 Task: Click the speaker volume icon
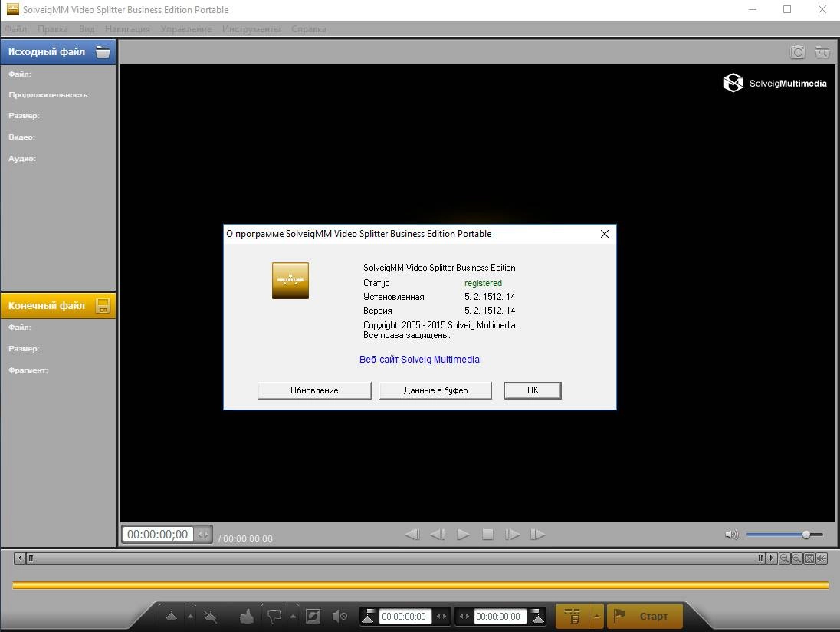coord(731,535)
